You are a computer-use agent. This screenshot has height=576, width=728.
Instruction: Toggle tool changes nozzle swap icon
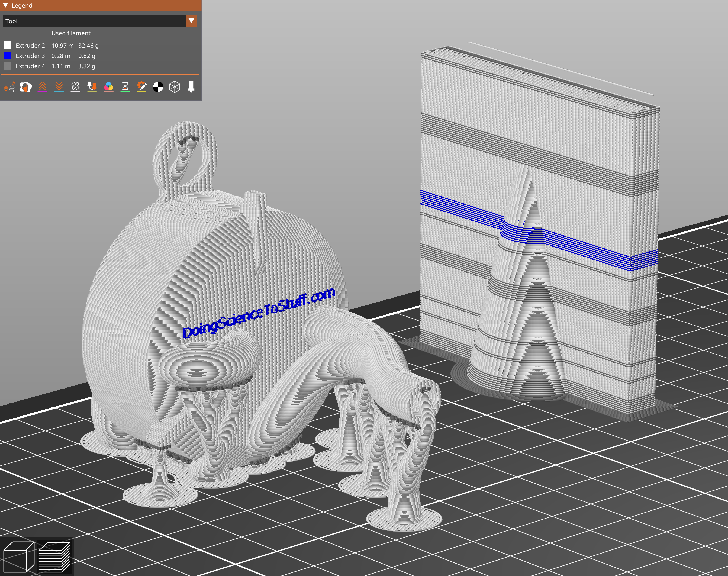click(92, 87)
